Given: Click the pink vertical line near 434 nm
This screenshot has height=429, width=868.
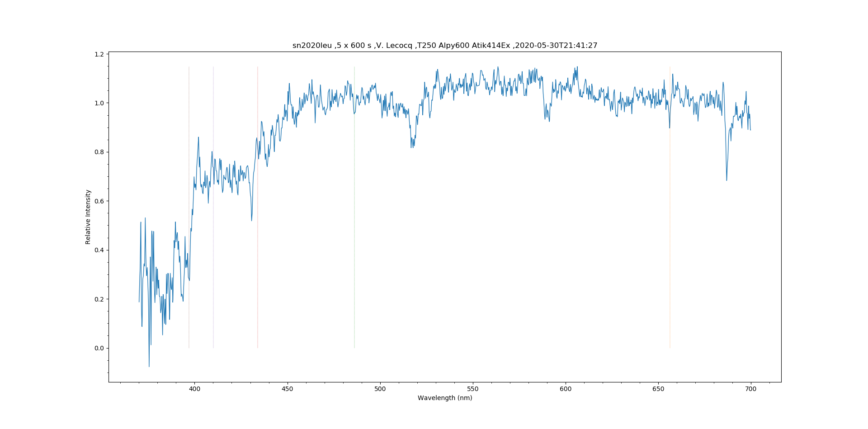Looking at the screenshot, I should click(x=258, y=271).
